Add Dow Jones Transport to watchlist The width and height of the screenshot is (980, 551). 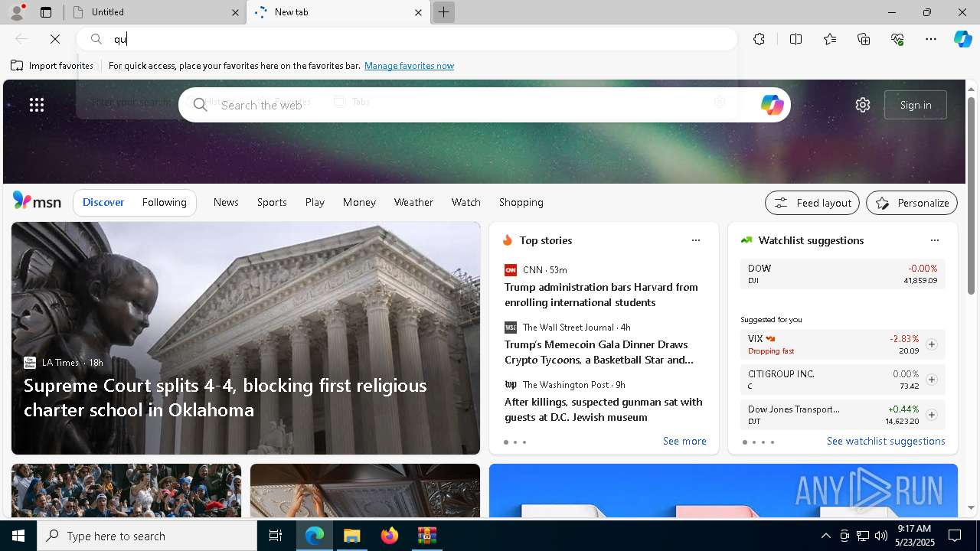932,415
